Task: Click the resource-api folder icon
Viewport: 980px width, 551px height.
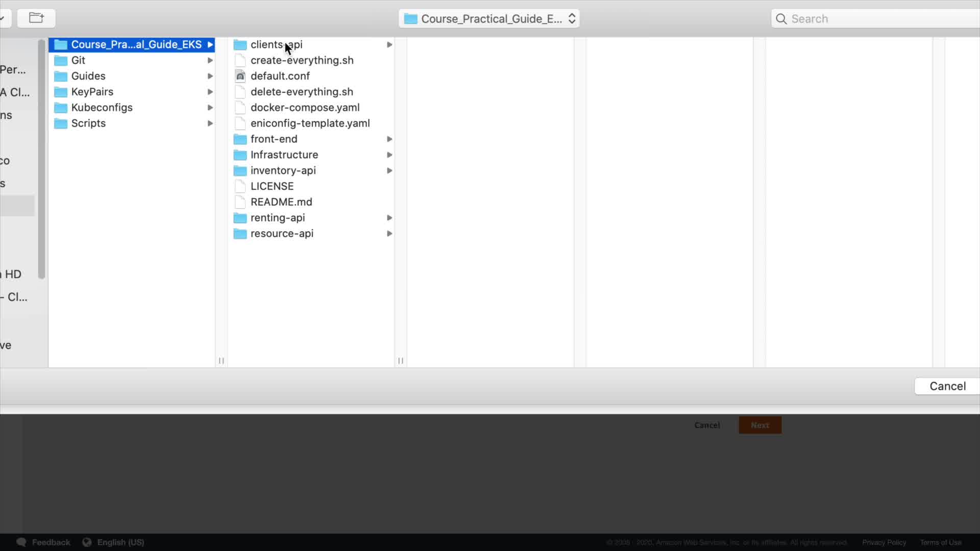Action: (240, 234)
